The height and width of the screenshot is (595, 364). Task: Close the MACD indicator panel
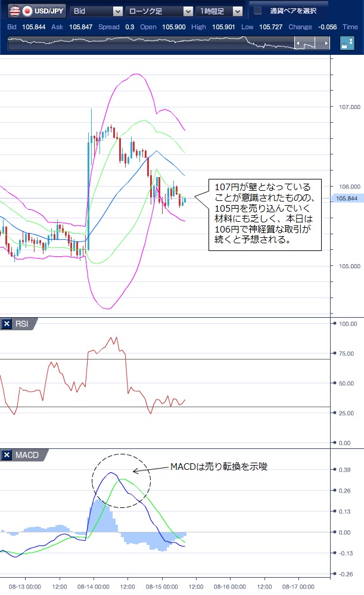(x=7, y=455)
